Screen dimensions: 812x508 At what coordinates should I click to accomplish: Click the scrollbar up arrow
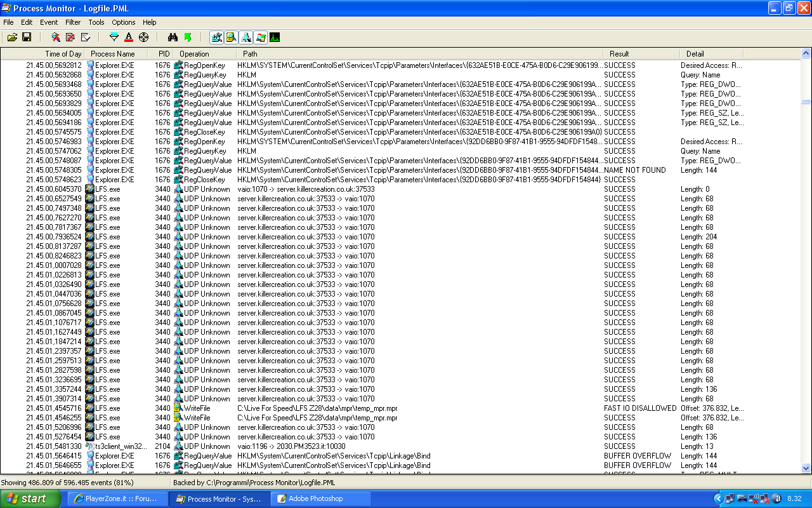806,54
